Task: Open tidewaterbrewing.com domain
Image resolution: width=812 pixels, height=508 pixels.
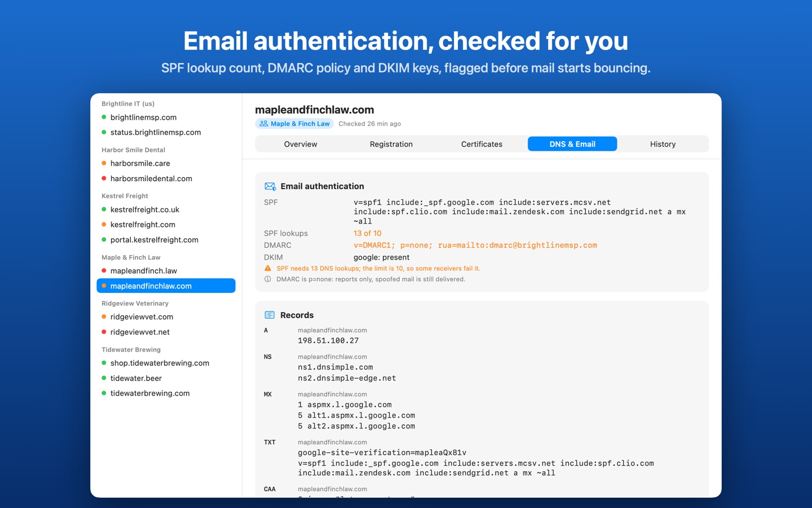Action: pyautogui.click(x=166, y=393)
